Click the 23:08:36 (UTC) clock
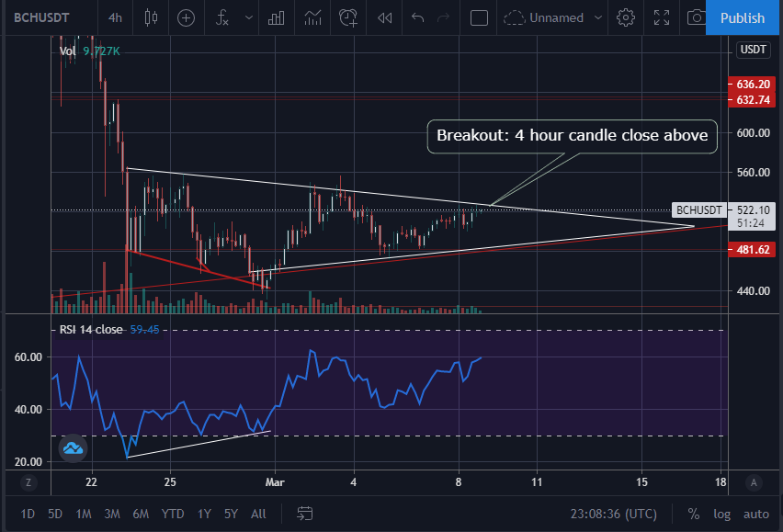Image resolution: width=783 pixels, height=532 pixels. point(614,514)
